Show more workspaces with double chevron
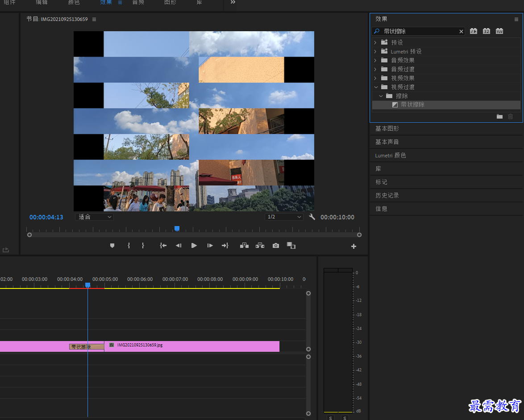524x420 pixels. tap(233, 2)
